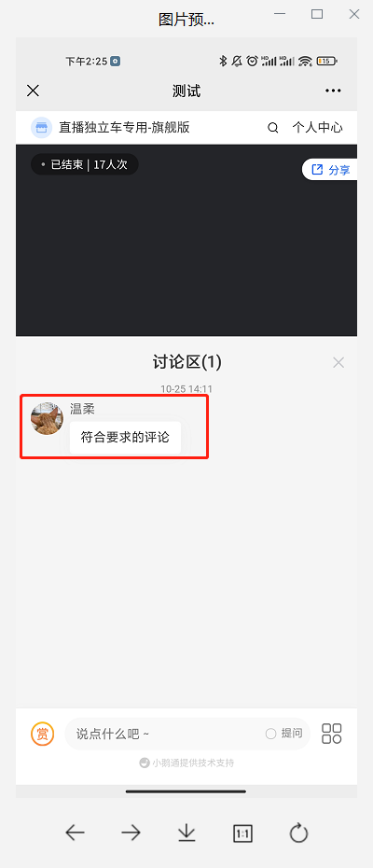Image resolution: width=373 pixels, height=868 pixels.
Task: Rotate the image with the circular arrow
Action: (x=298, y=833)
